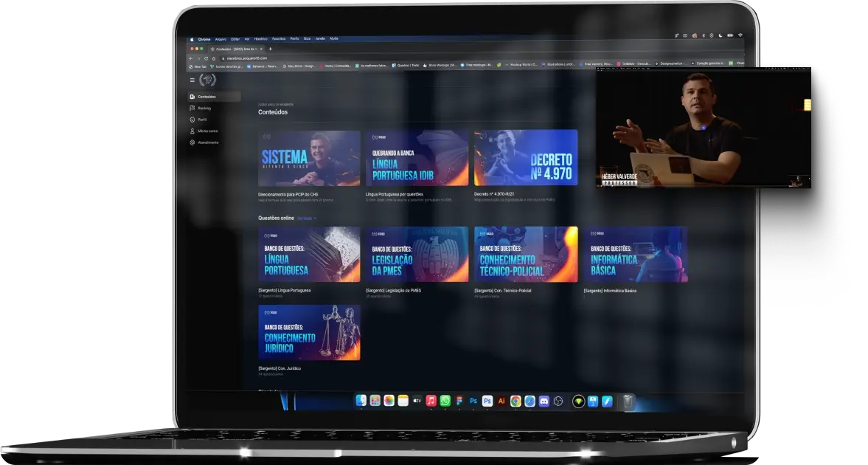Open the Informática Básica question bank card
868x465 pixels.
(635, 255)
